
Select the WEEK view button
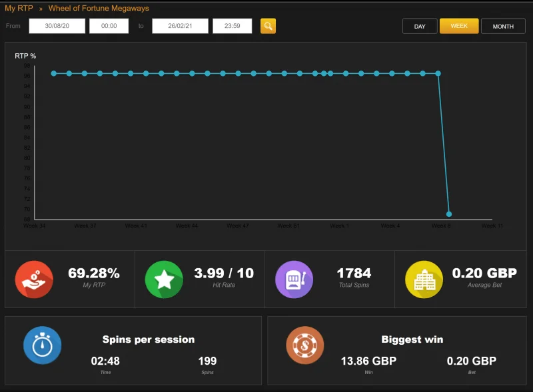point(459,26)
